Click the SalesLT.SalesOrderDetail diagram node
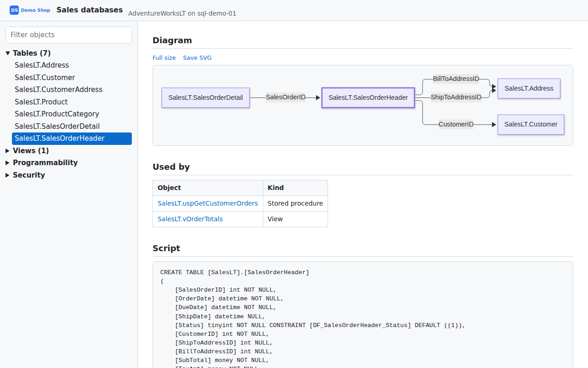This screenshot has width=588, height=368. pyautogui.click(x=206, y=98)
